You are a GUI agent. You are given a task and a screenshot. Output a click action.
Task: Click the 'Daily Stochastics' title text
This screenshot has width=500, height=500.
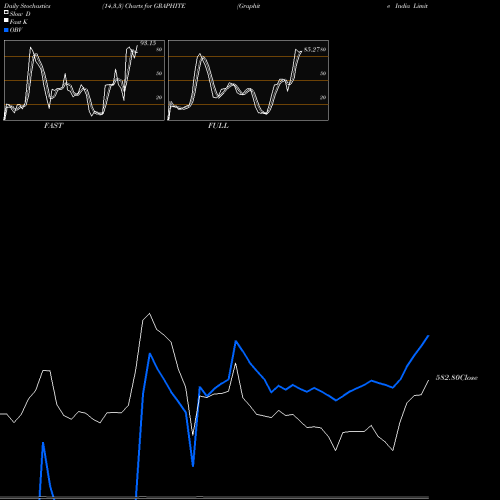point(27,6)
